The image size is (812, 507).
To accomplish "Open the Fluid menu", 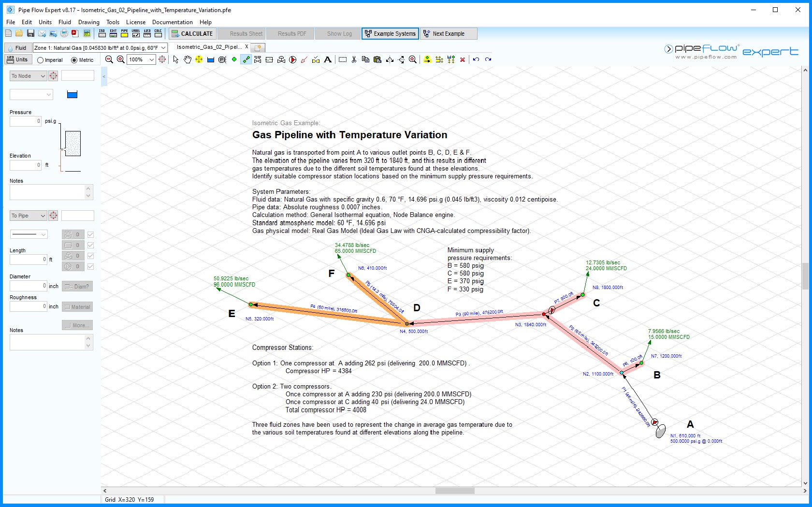I will (65, 22).
